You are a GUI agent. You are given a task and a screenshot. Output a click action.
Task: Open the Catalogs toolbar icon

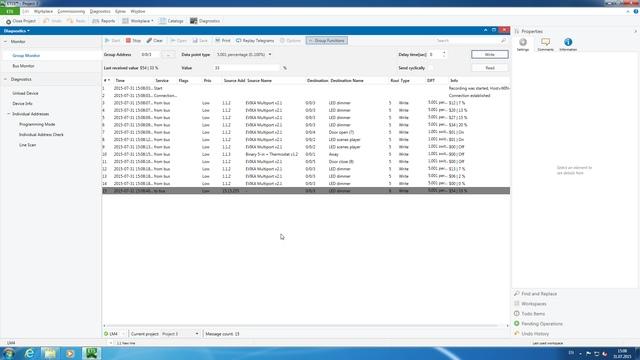point(162,21)
